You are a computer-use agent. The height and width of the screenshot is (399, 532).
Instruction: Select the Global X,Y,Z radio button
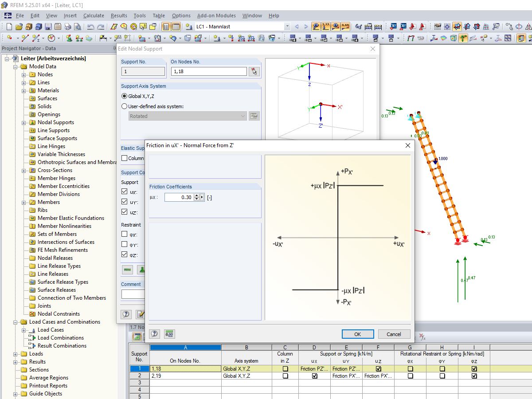[125, 96]
